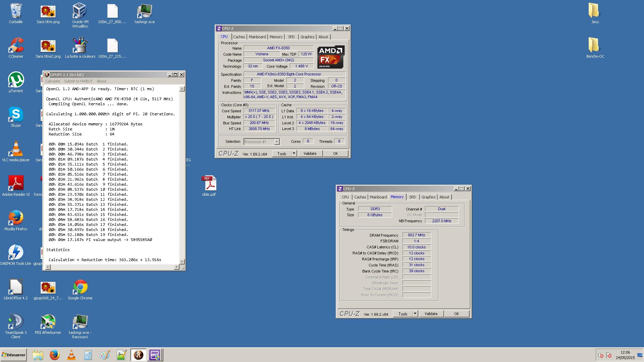This screenshot has height=362, width=644.
Task: Open Calculate menu in GPUPI
Action: click(x=53, y=81)
